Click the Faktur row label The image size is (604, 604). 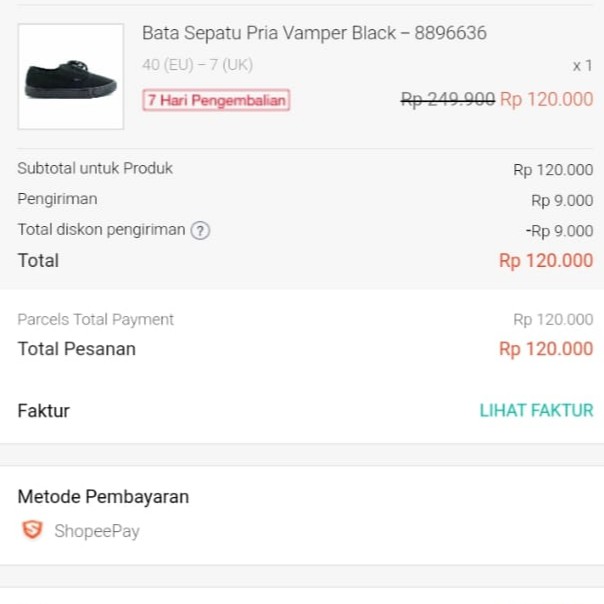tap(43, 410)
